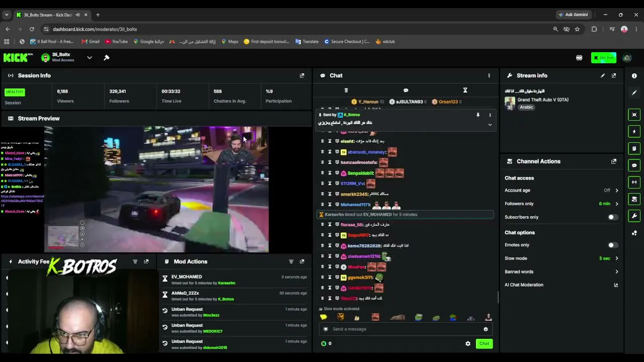This screenshot has height=362, width=644.
Task: Click username hamzaalimostafa in chat
Action: tap(359, 162)
